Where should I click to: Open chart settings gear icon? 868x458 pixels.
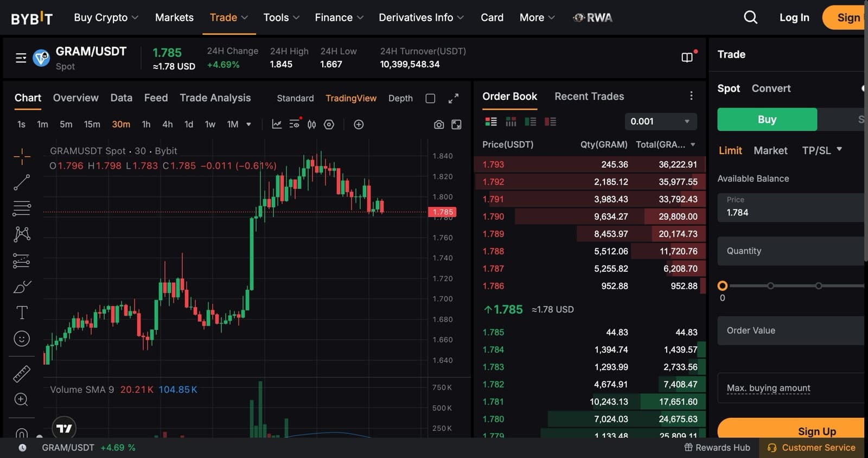[x=329, y=124]
